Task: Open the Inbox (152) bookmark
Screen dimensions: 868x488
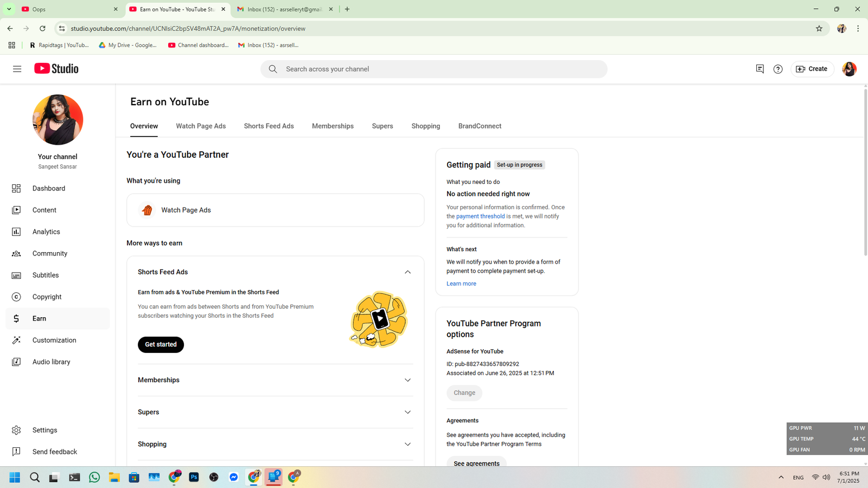Action: [268, 45]
